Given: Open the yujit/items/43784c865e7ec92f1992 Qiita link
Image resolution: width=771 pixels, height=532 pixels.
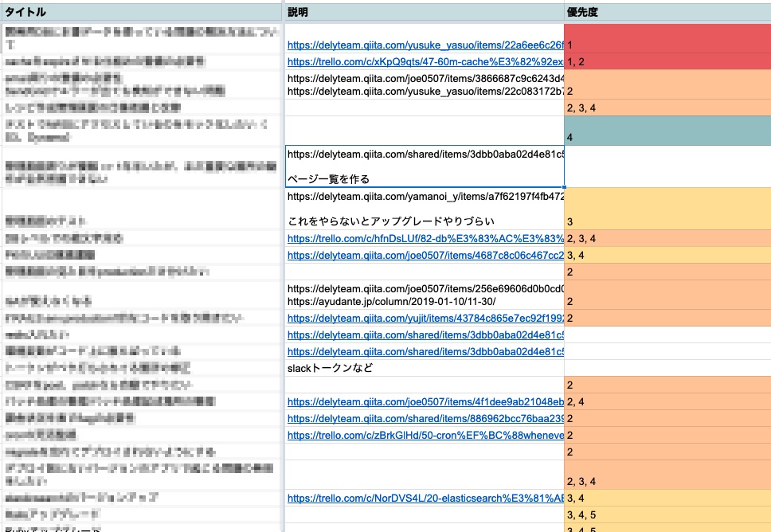Looking at the screenshot, I should click(x=425, y=318).
